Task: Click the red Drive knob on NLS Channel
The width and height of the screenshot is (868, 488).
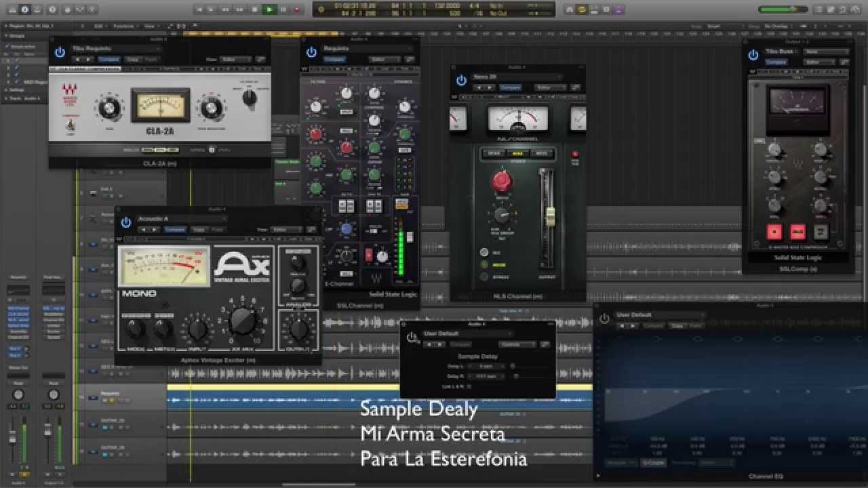Action: 502,181
